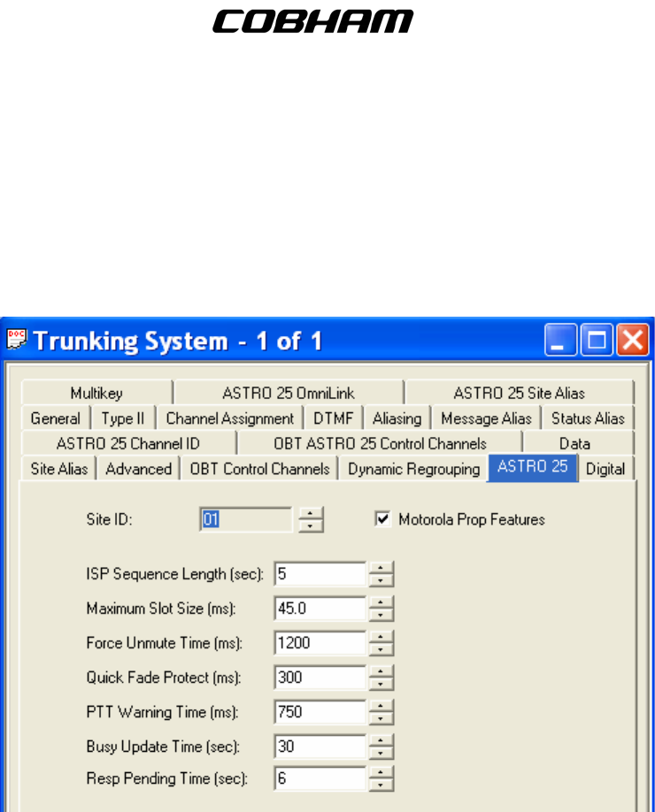
Task: Click the active ASTRO 25 tab
Action: (x=533, y=466)
